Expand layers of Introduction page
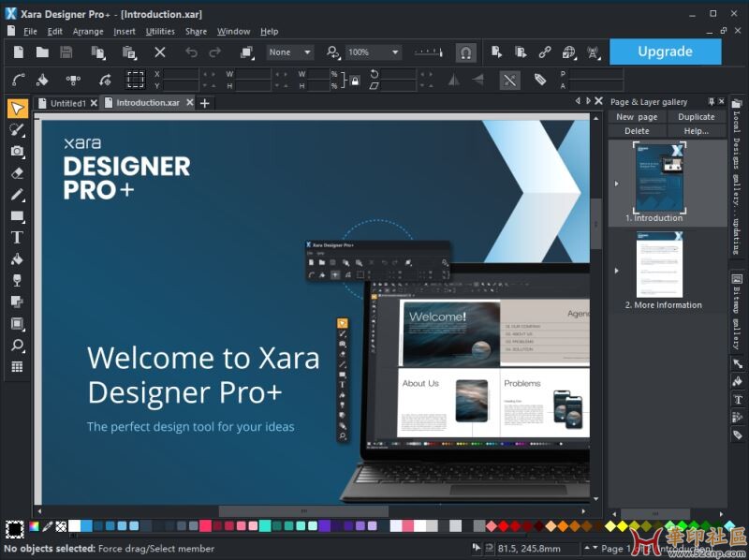 tap(617, 184)
